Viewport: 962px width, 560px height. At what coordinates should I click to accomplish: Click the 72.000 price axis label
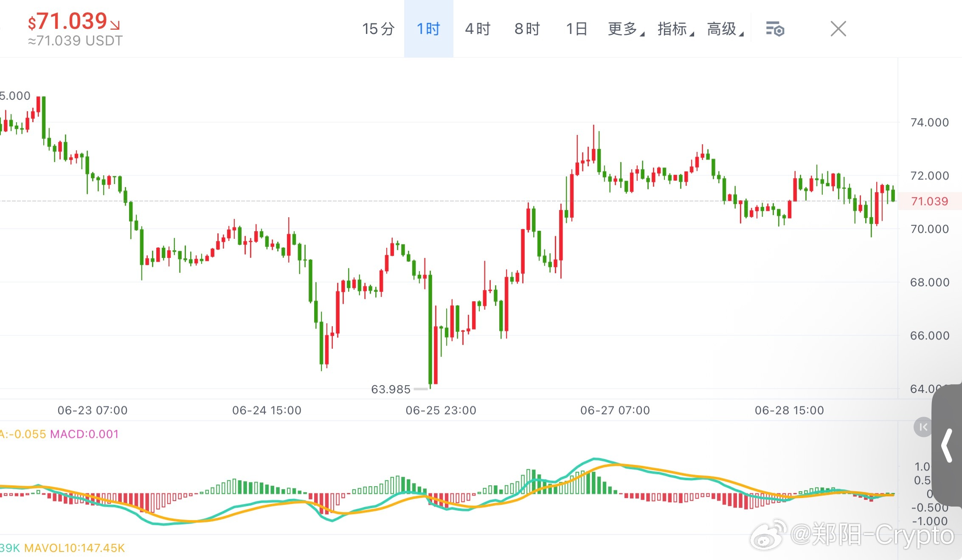point(929,176)
